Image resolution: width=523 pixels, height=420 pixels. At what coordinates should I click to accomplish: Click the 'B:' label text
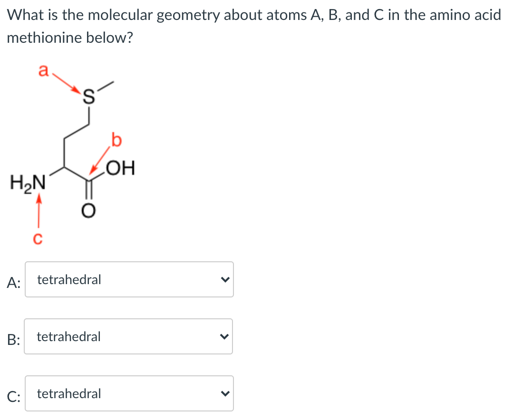pos(13,340)
